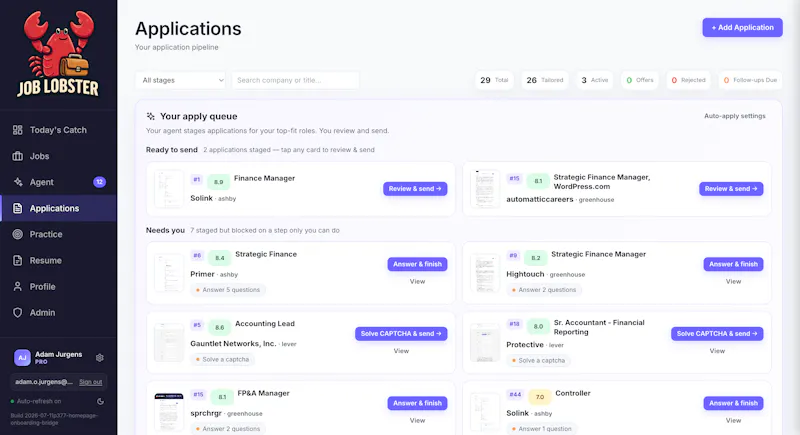Click the 29 Total stat chip
The width and height of the screenshot is (800, 435).
click(x=494, y=80)
